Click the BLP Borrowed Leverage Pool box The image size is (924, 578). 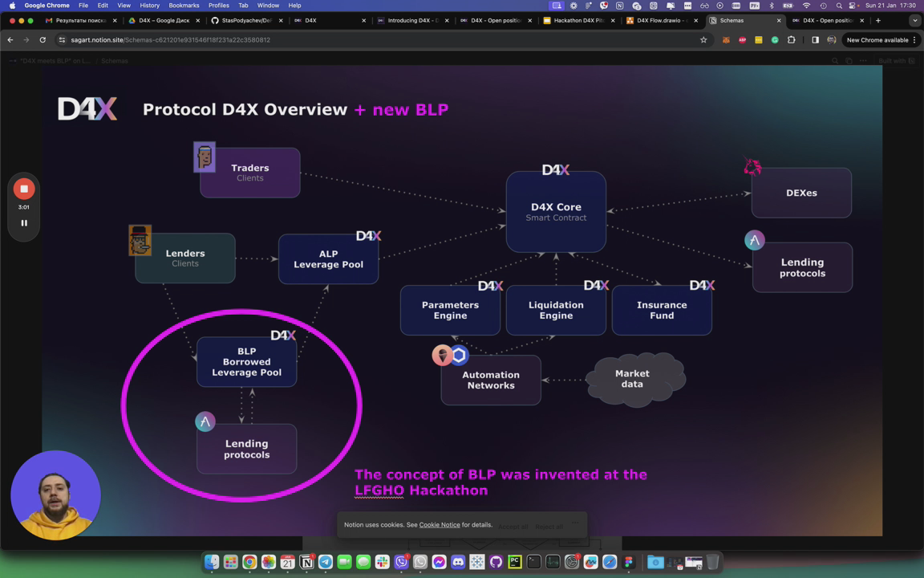pyautogui.click(x=246, y=361)
